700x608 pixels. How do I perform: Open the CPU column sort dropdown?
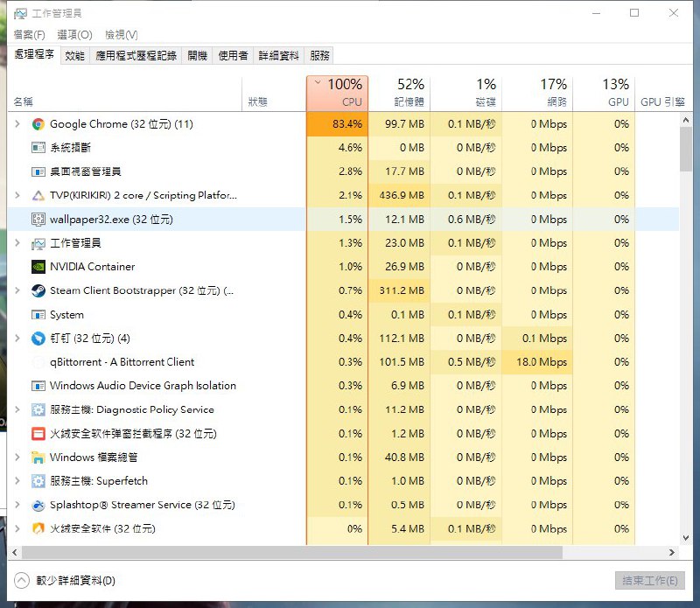click(x=317, y=83)
